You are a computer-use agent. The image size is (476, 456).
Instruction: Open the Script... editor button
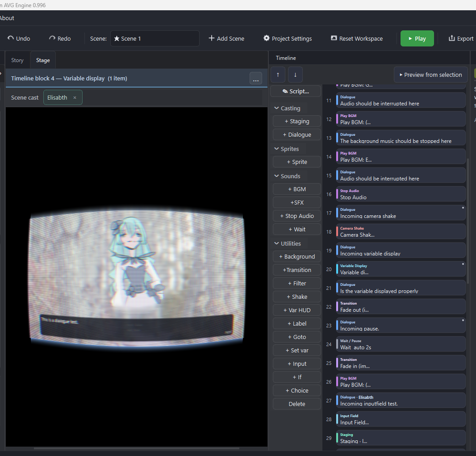pos(295,92)
